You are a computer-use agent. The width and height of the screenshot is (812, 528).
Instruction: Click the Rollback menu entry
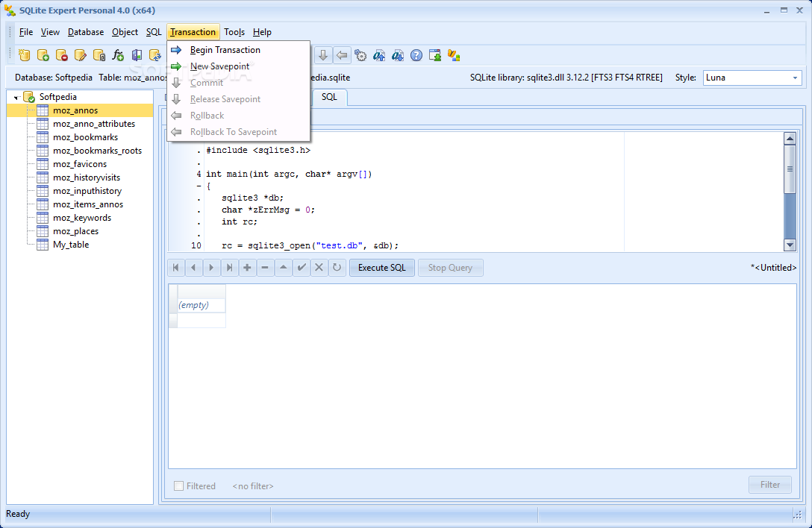[238, 116]
